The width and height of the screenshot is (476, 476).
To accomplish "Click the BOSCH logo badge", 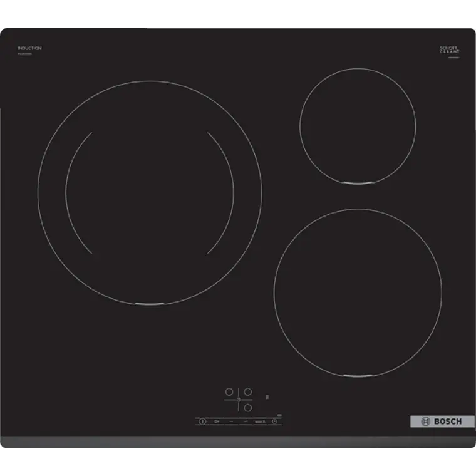I will tap(442, 422).
